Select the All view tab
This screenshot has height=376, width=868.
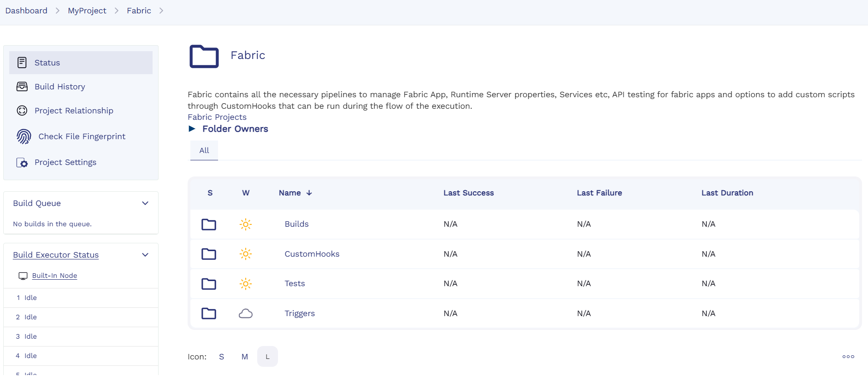(204, 151)
